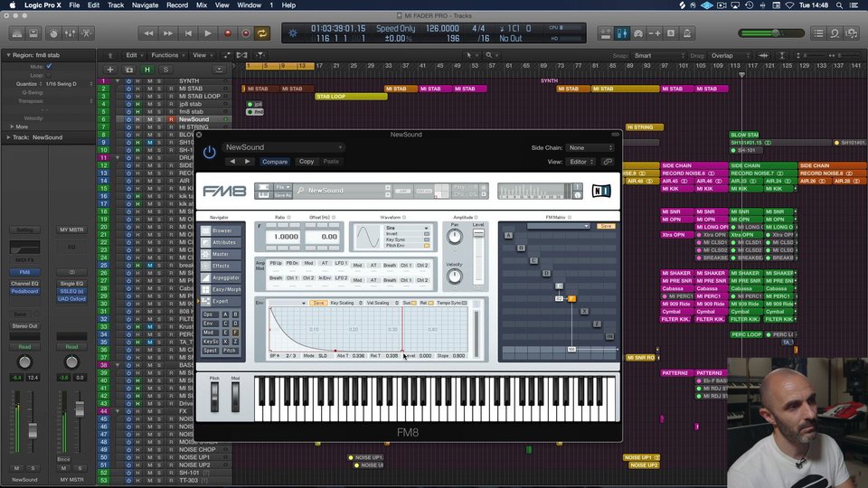
Task: Go to previous plugin preset arrow
Action: [232, 162]
